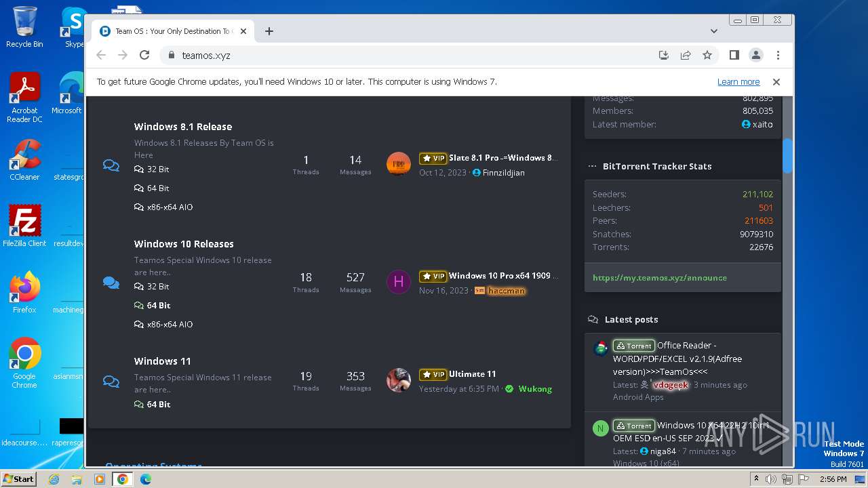Click the page vertical scrollbar thumb
The width and height of the screenshot is (868, 488).
click(787, 156)
